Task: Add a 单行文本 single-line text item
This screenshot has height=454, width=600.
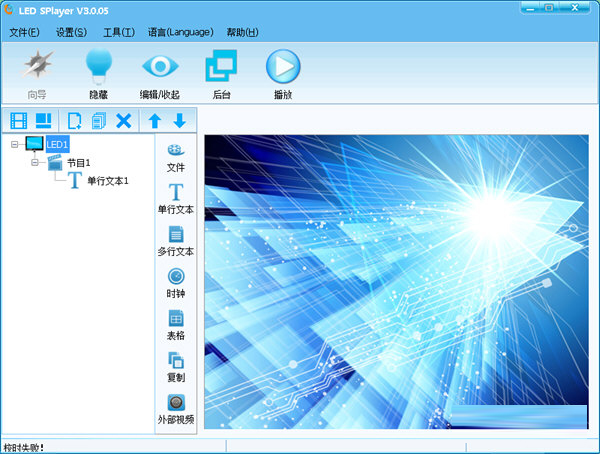Action: coord(176,198)
